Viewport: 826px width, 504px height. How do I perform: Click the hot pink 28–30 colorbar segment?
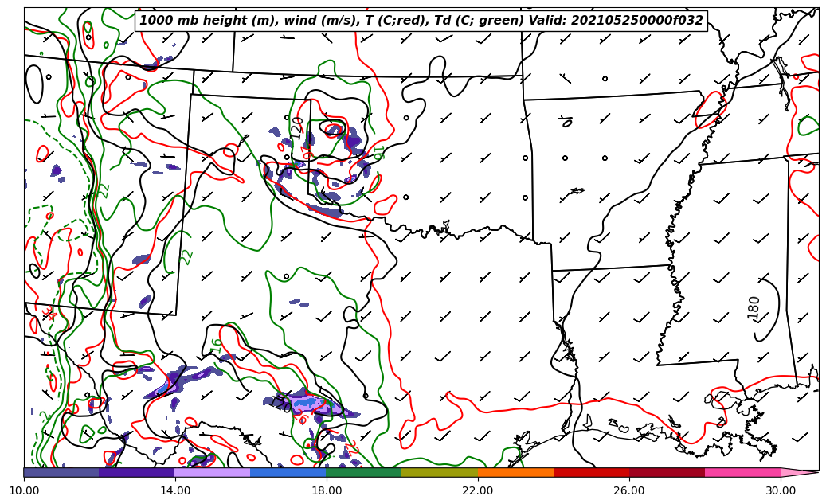742,472
